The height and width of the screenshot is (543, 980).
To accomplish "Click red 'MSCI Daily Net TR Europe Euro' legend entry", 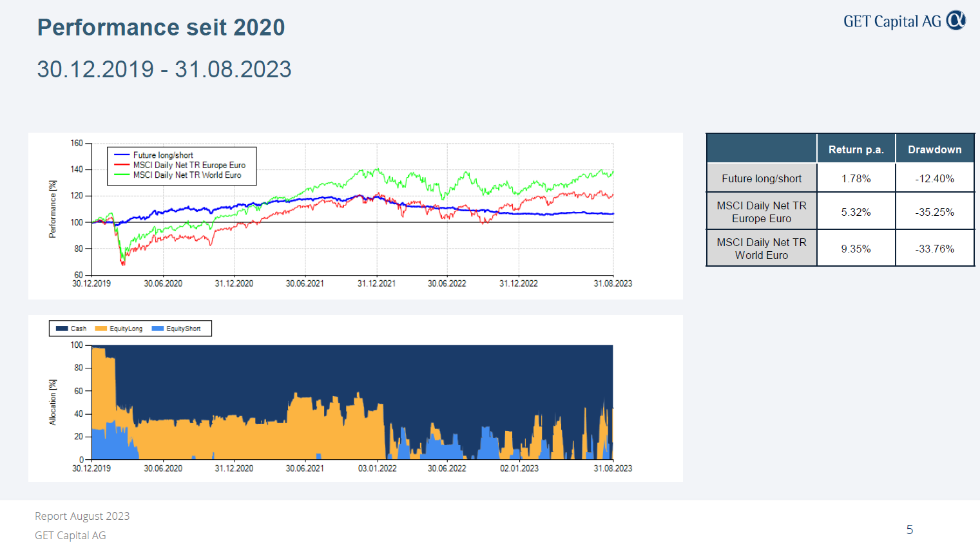I will (180, 165).
